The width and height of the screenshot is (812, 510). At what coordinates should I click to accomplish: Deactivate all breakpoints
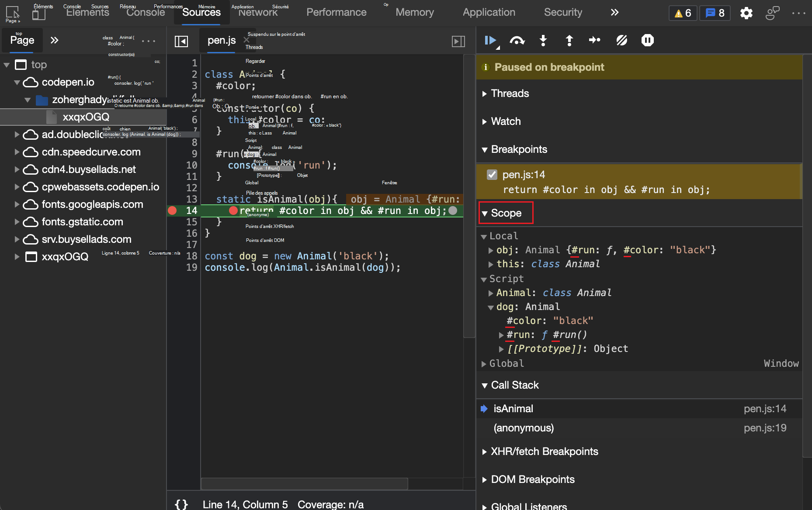(x=621, y=40)
